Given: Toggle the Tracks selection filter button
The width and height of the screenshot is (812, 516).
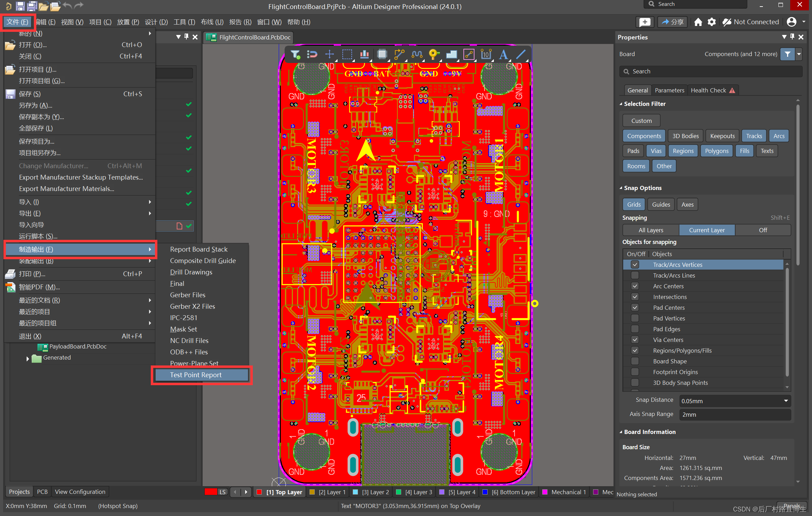Looking at the screenshot, I should click(754, 136).
